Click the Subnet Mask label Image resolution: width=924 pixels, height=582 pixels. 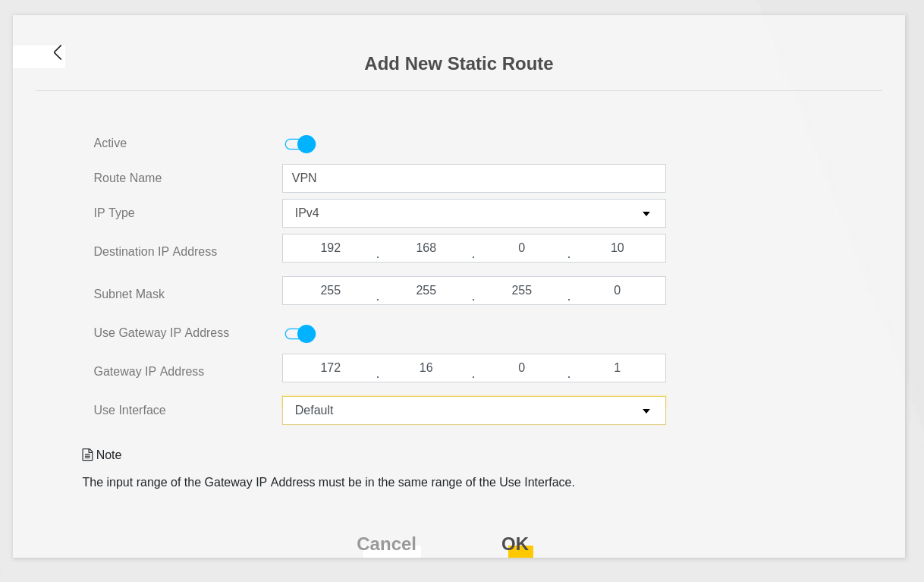(x=129, y=294)
